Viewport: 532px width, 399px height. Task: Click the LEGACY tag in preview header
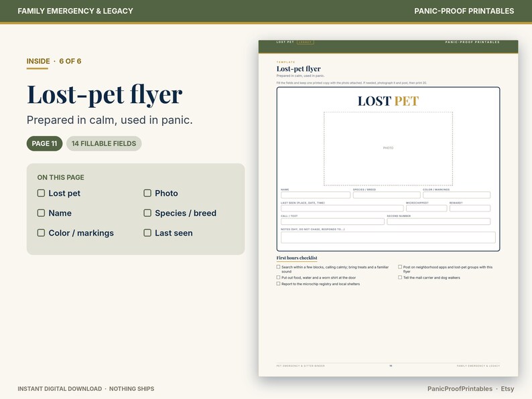[306, 42]
